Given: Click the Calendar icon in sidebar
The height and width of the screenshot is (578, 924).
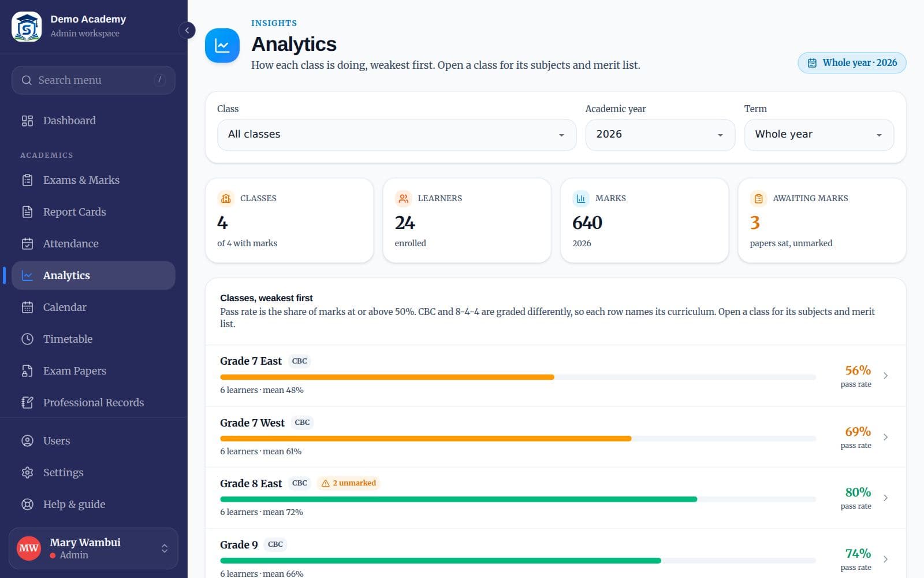Looking at the screenshot, I should (x=27, y=307).
